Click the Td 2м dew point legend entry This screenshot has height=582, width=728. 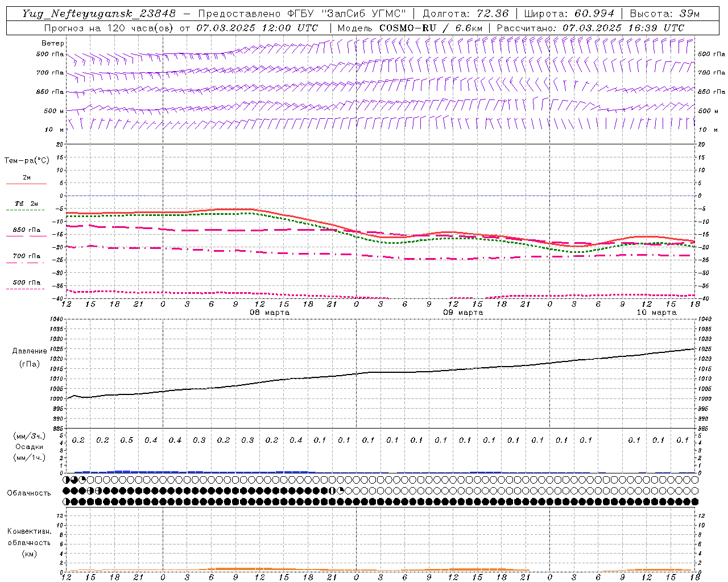click(27, 203)
